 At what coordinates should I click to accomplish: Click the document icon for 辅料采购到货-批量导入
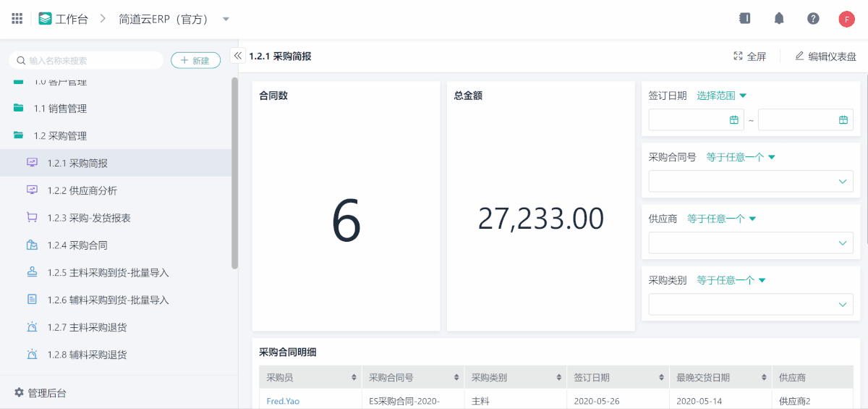coord(32,300)
